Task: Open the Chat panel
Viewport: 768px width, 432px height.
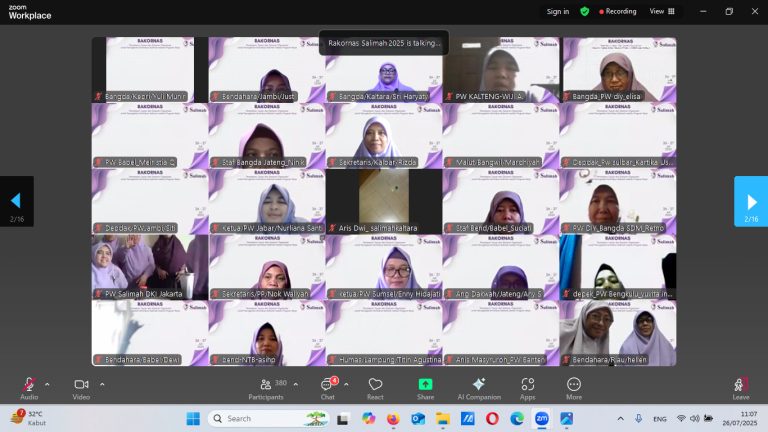Action: coord(328,389)
